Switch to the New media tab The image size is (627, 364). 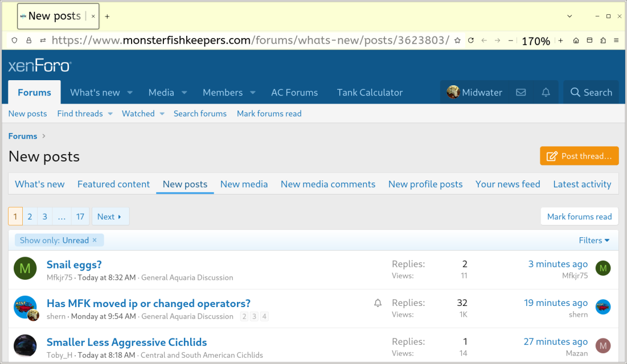click(x=244, y=184)
